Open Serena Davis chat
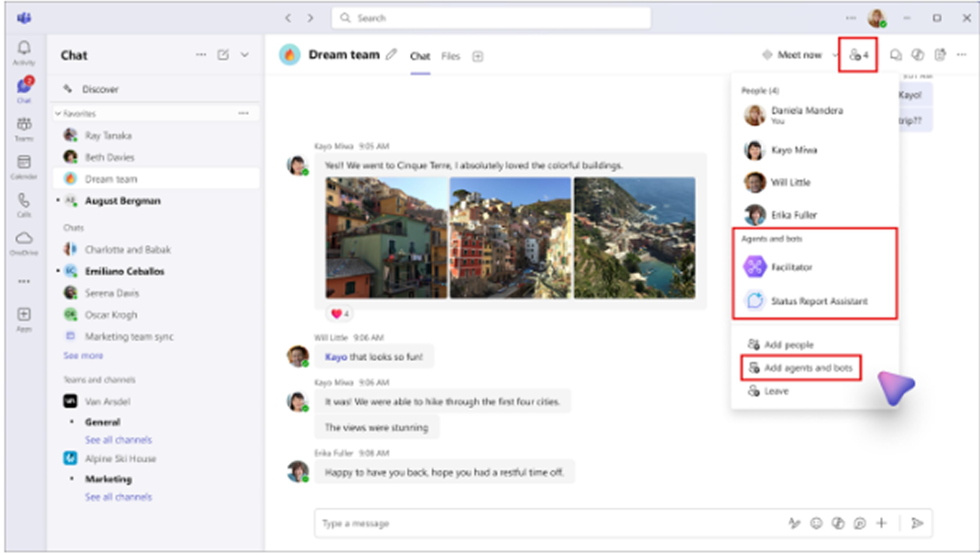 [x=156, y=293]
